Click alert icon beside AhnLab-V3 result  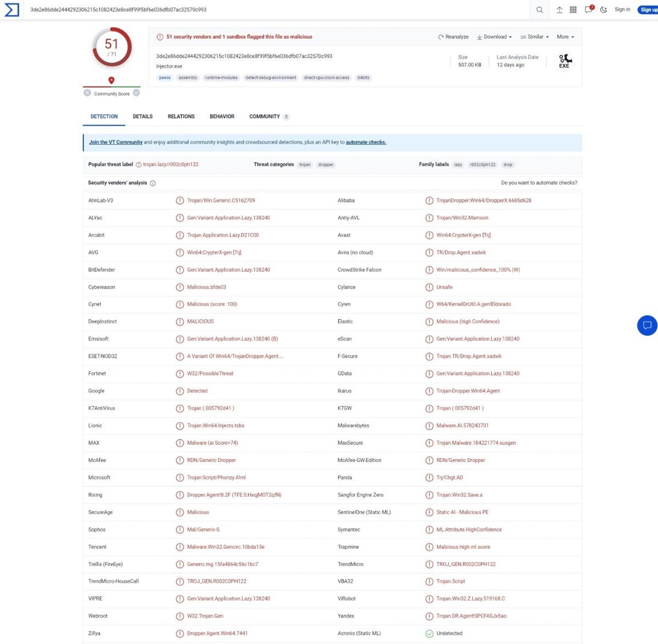[180, 201]
